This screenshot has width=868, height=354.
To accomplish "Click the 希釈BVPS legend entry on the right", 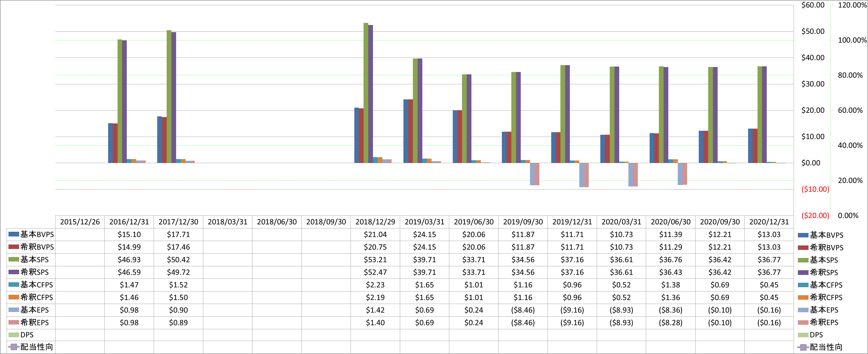I will [x=821, y=248].
